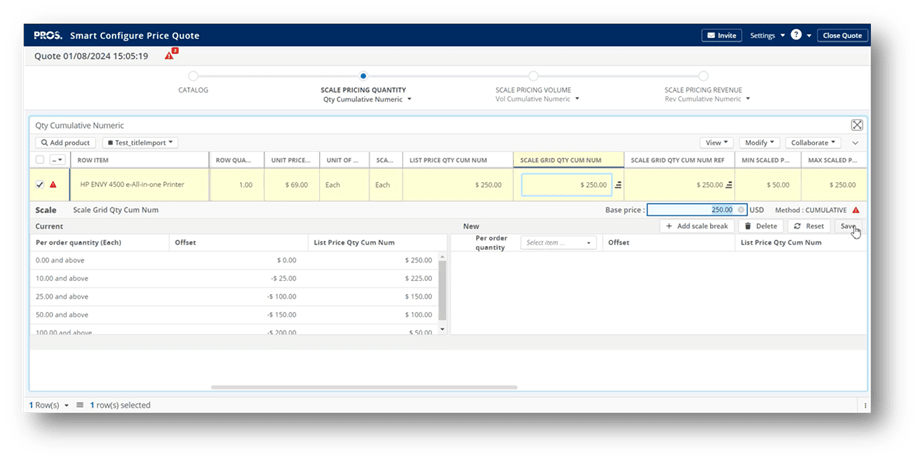
Task: Click the quote alert warning icon
Action: click(x=170, y=55)
